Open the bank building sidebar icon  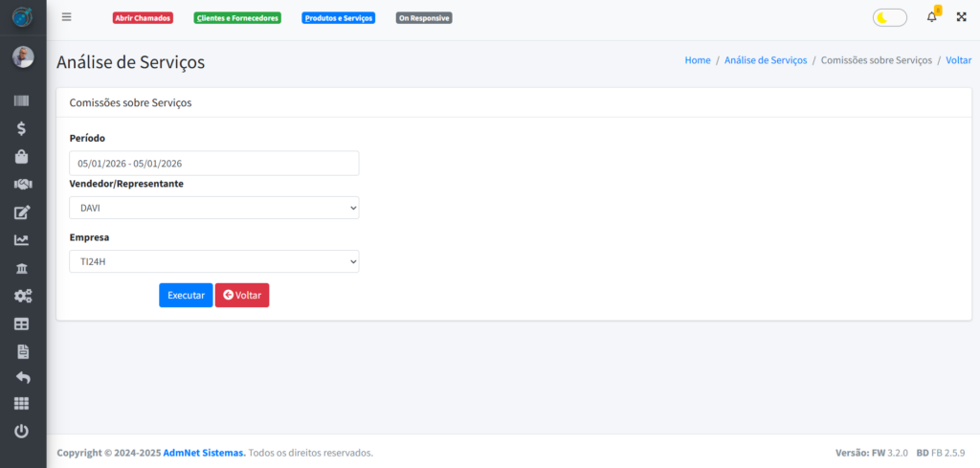tap(22, 268)
